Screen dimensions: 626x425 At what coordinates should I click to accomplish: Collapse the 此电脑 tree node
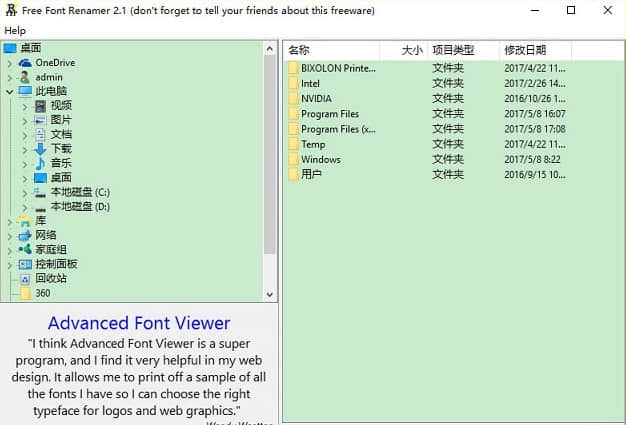9,91
